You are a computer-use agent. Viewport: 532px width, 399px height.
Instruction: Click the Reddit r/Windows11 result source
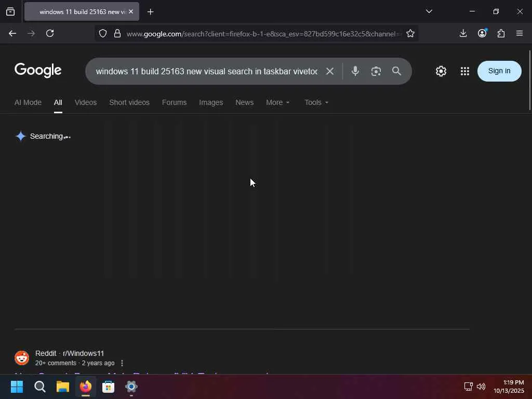(70, 353)
